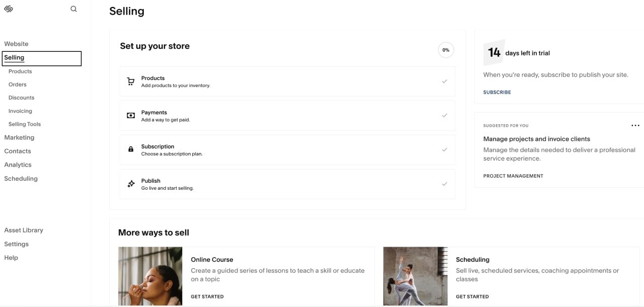
Task: Select Orders under Selling
Action: pos(18,85)
